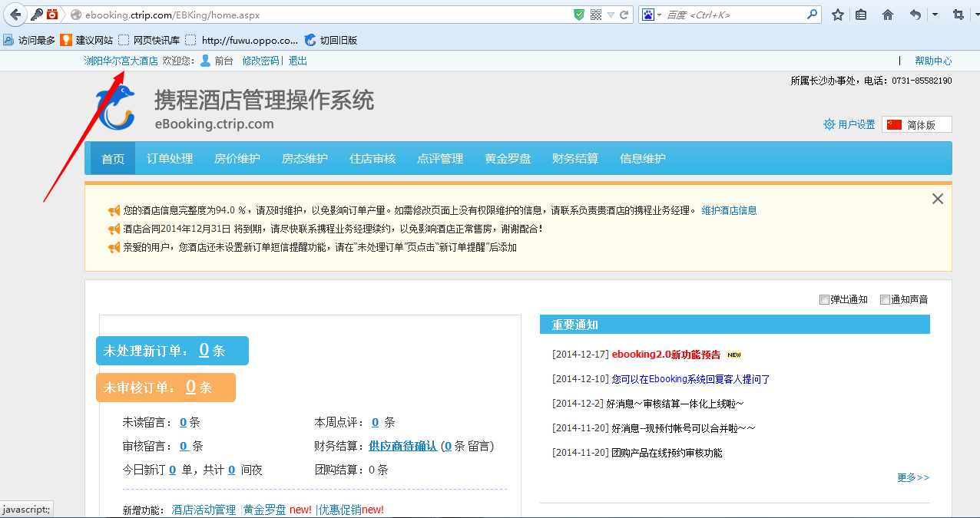Click 更多>> for more notices
Viewport: 980px width, 518px height.
pyautogui.click(x=913, y=477)
